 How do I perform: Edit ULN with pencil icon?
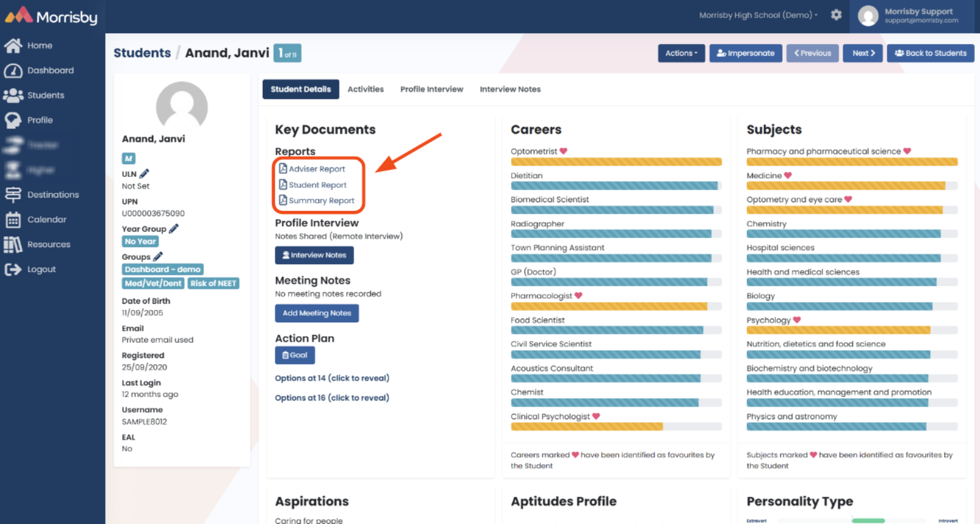pyautogui.click(x=144, y=173)
